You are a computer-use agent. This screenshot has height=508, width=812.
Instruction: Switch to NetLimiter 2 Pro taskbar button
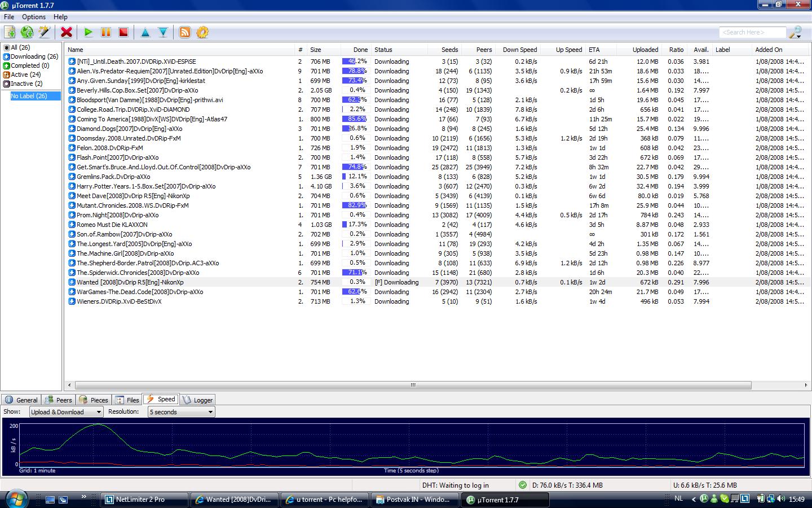coord(144,500)
